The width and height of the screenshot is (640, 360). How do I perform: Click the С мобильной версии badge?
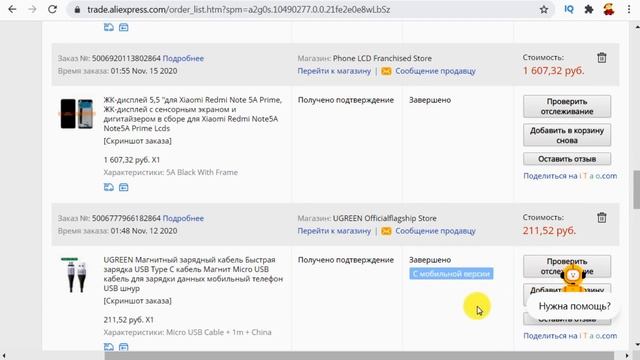451,273
